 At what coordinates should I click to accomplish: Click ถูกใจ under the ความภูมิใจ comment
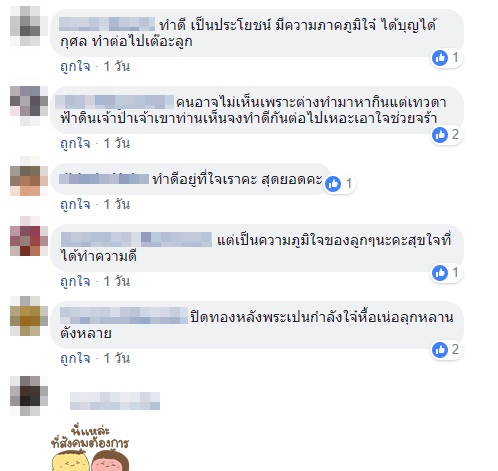[75, 281]
